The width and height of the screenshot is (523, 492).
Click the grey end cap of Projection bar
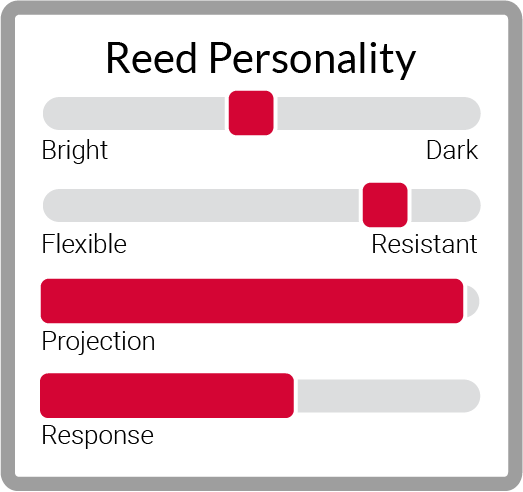click(473, 301)
